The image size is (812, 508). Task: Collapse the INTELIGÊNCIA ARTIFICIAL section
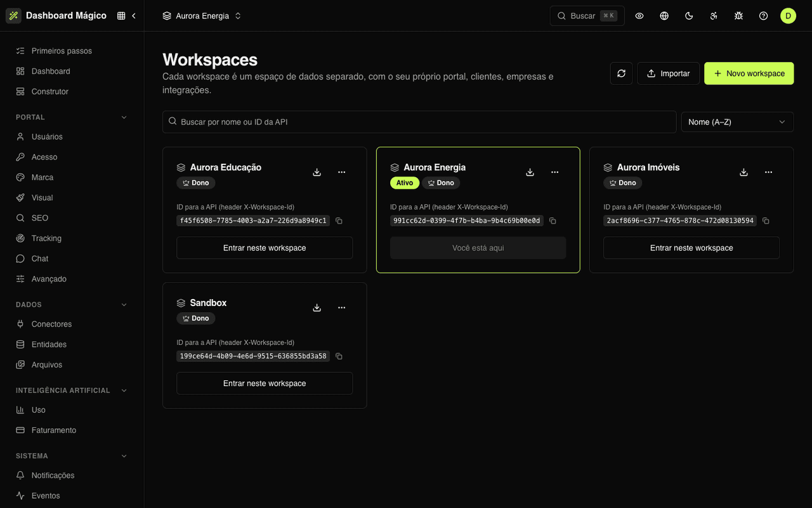[x=124, y=391]
